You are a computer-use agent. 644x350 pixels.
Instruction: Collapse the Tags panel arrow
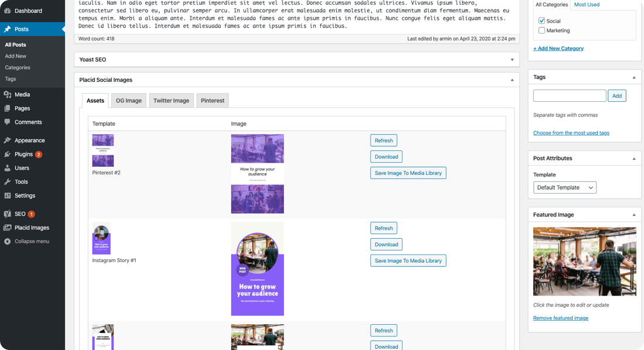(633, 78)
